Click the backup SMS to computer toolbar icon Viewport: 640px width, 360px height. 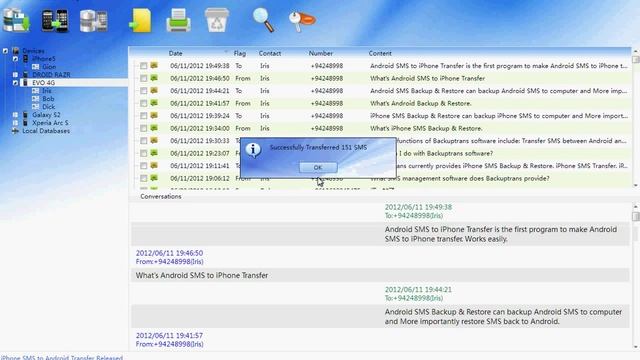[16, 20]
